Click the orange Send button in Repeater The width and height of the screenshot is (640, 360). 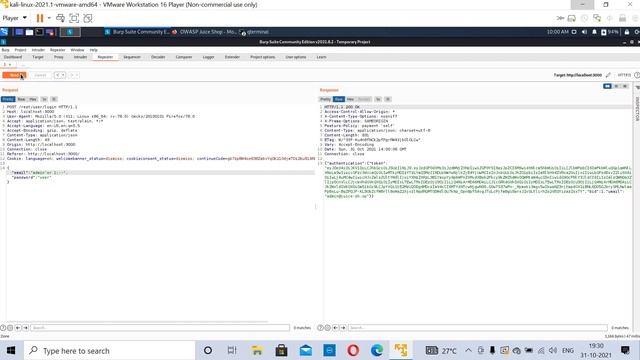[14, 75]
